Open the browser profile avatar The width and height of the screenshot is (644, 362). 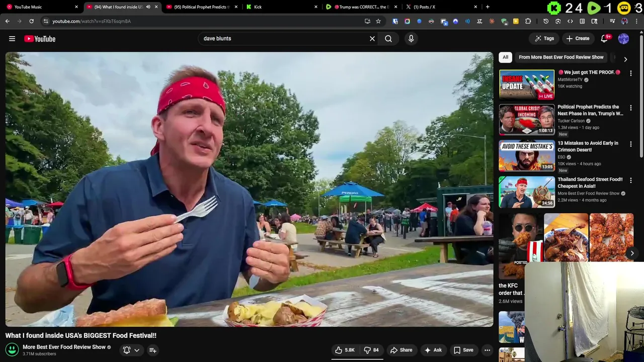click(x=624, y=21)
